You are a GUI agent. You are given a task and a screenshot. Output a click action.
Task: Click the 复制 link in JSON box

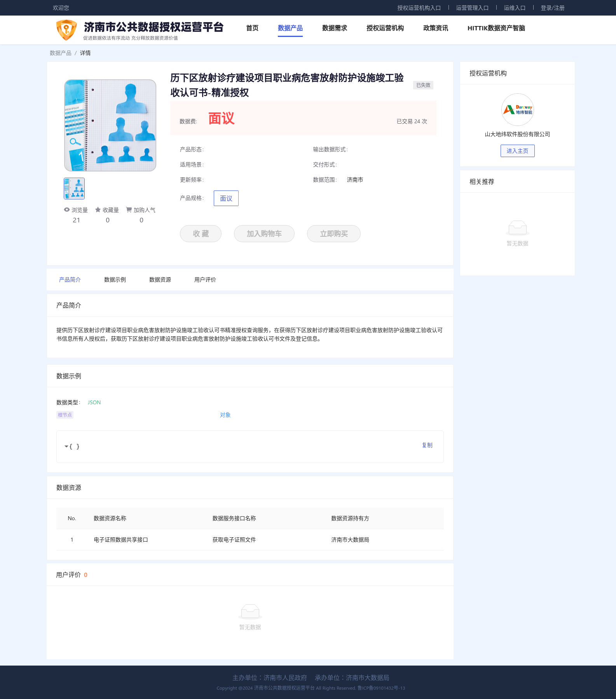(x=427, y=445)
